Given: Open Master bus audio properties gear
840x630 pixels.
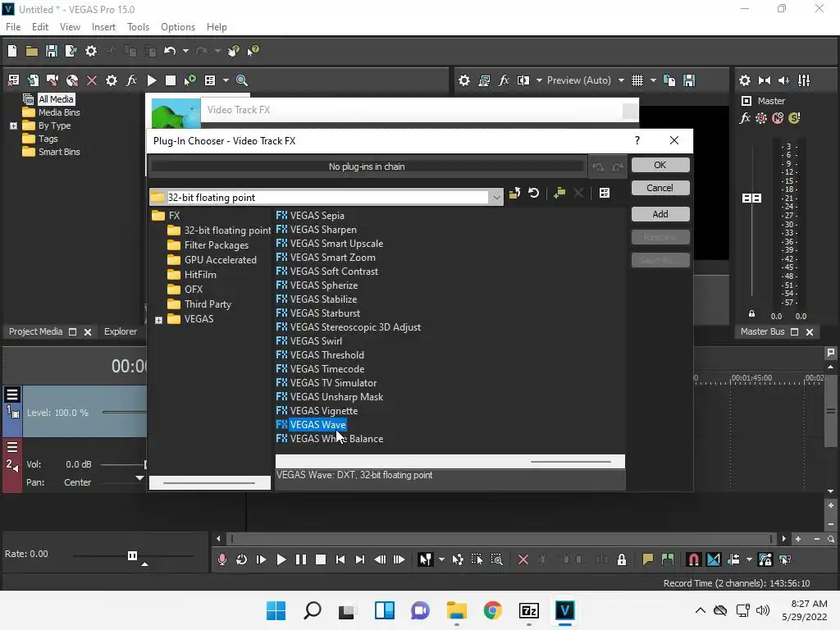Looking at the screenshot, I should click(x=745, y=80).
